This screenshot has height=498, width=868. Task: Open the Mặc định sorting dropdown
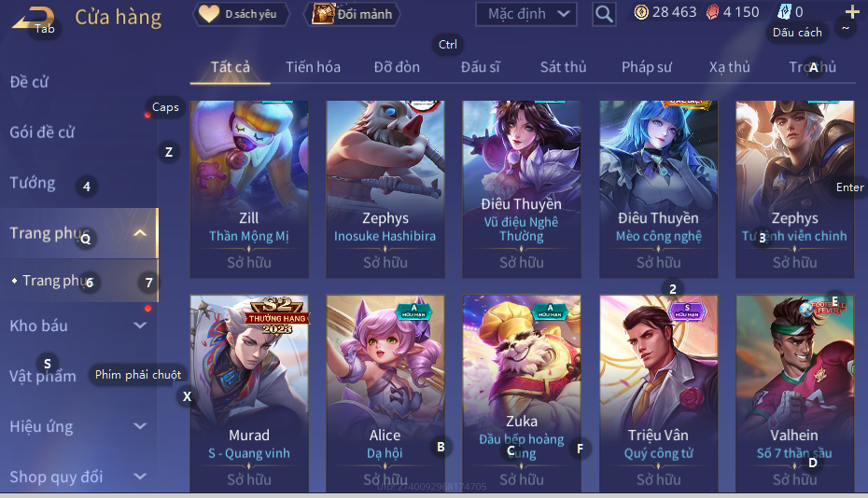click(525, 14)
